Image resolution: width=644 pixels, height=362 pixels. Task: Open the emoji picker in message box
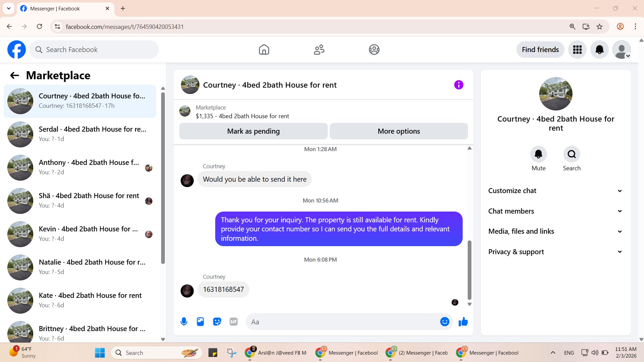445,322
